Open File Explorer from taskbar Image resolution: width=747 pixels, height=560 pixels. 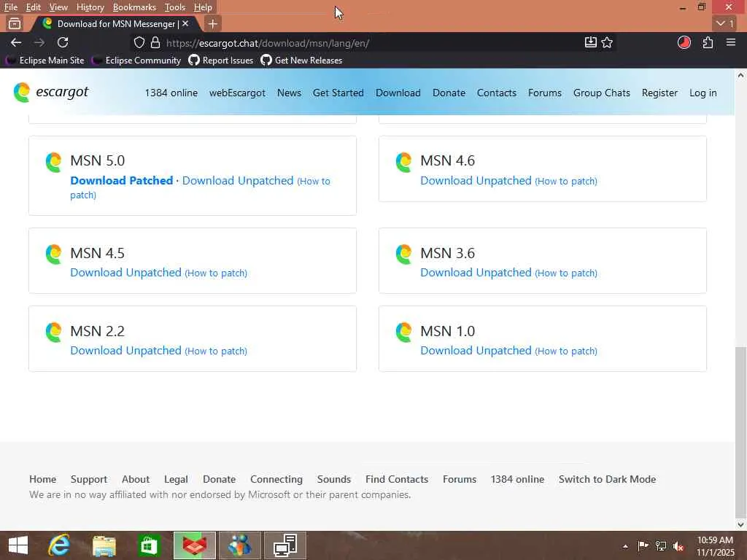click(x=104, y=545)
